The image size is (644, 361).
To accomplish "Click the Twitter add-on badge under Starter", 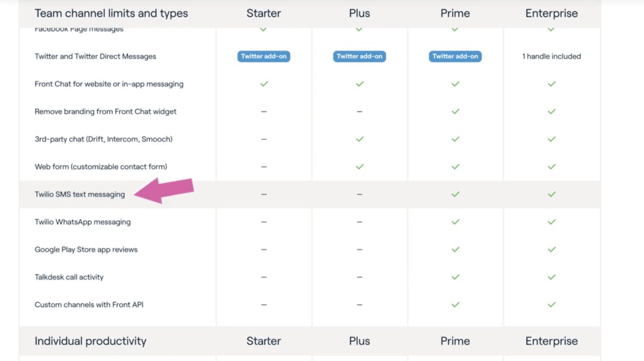I will click(264, 56).
